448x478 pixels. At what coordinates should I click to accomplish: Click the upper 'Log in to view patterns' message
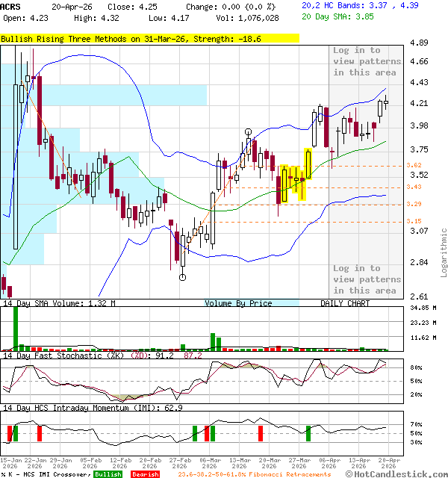[364, 61]
